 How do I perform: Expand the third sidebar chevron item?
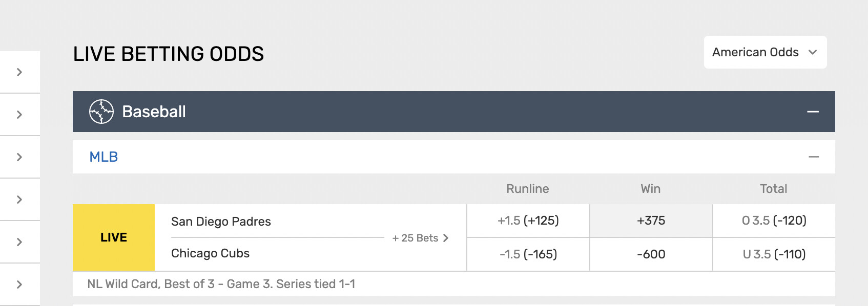(x=19, y=157)
